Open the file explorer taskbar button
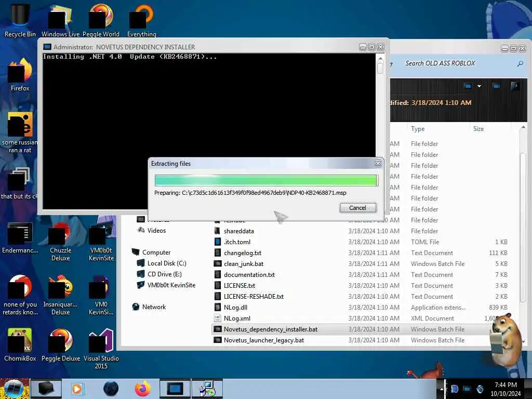This screenshot has width=532, height=399. (x=46, y=389)
